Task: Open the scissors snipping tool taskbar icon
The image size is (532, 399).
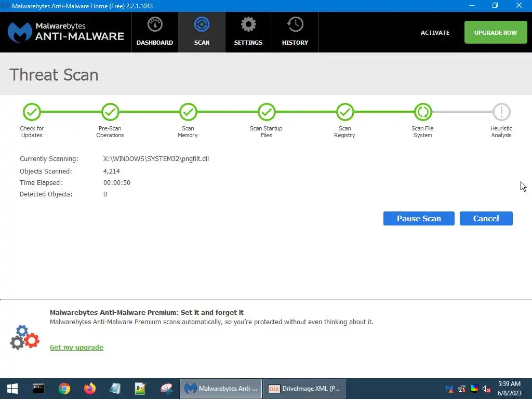Action: (x=166, y=389)
